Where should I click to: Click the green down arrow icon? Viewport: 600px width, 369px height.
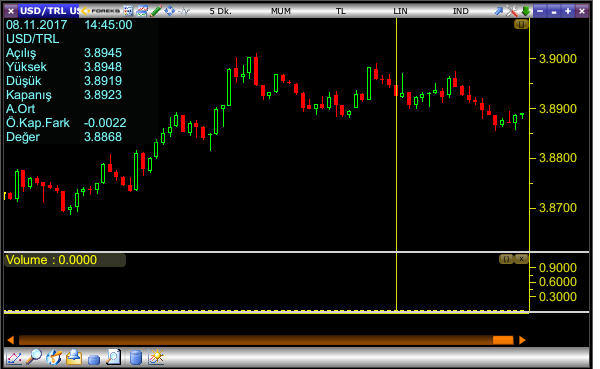(x=526, y=11)
